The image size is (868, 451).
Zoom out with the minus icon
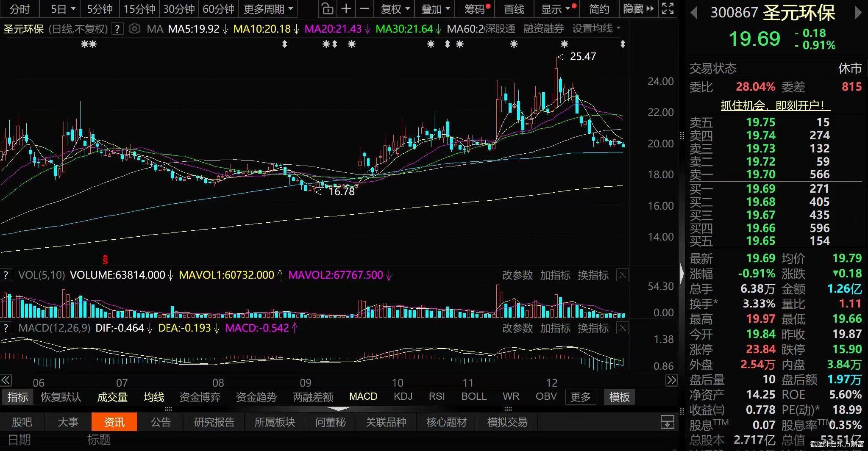click(364, 8)
